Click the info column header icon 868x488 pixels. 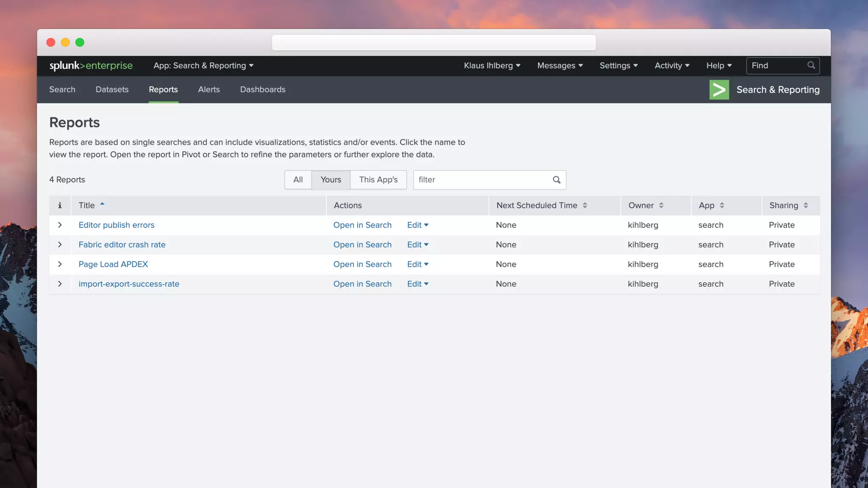60,205
